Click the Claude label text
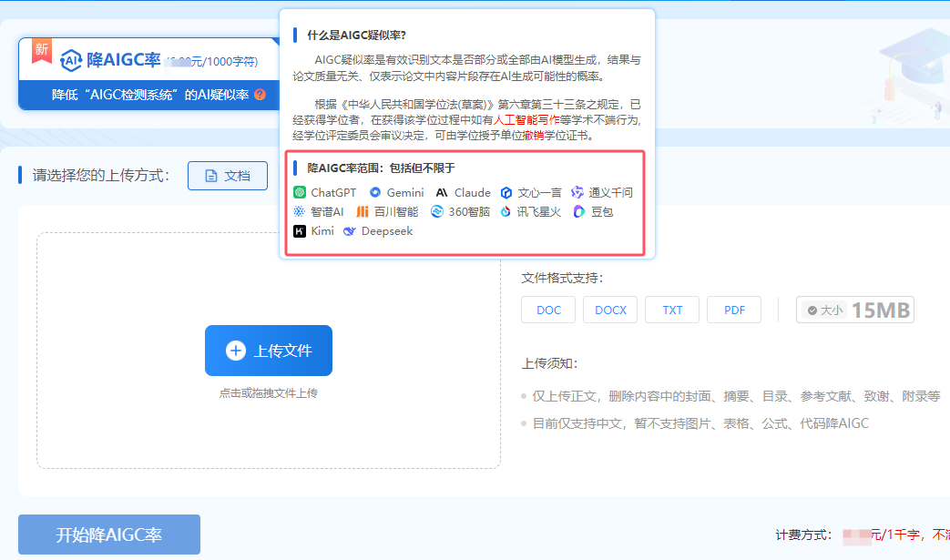The height and width of the screenshot is (560, 950). pos(473,192)
